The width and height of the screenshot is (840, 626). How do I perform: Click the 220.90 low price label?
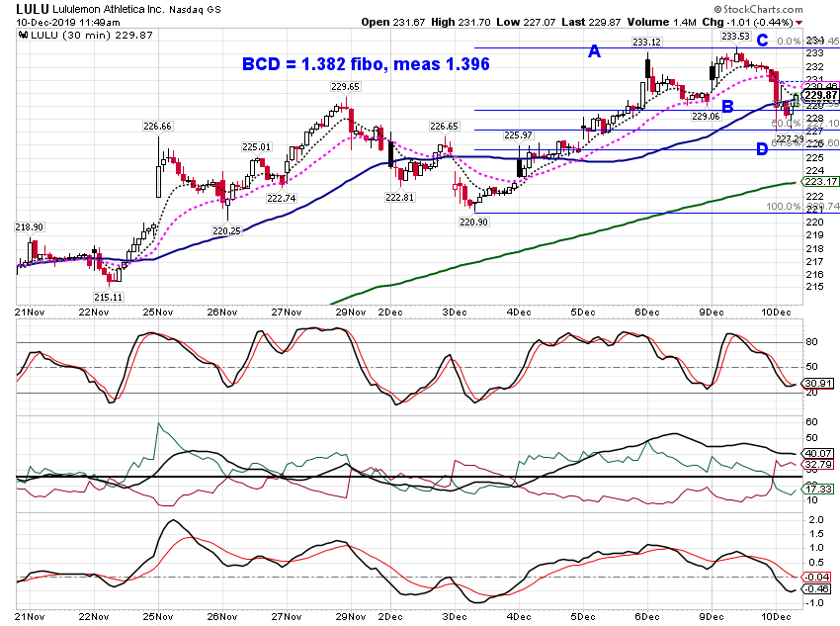[473, 222]
